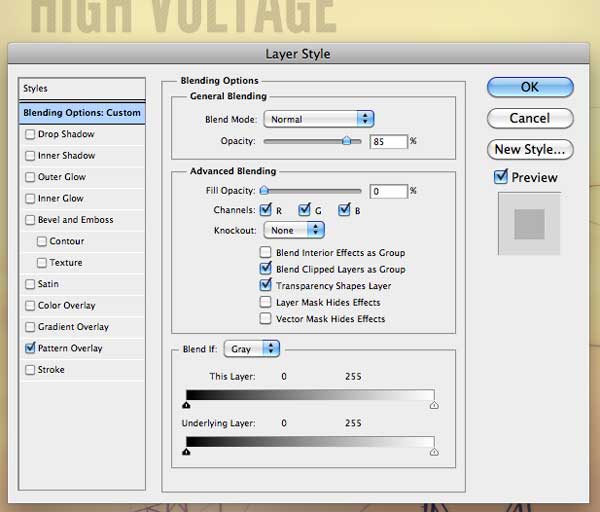Select the Styles list header
The image size is (600, 512).
82,88
